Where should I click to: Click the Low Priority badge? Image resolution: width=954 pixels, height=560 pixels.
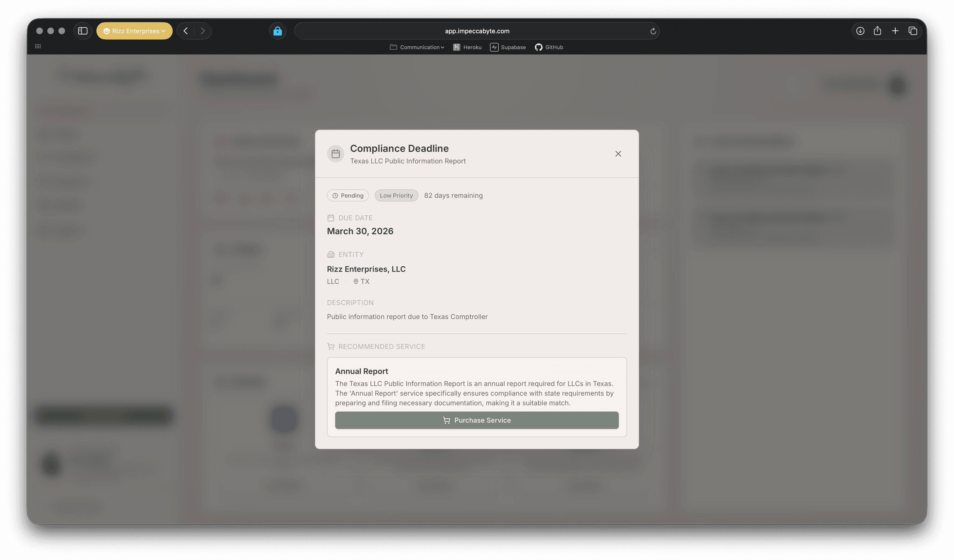(x=396, y=196)
